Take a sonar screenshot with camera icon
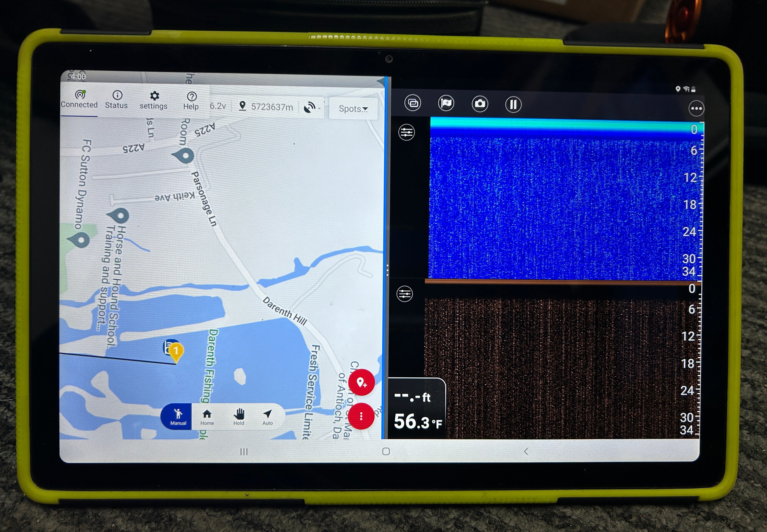Viewport: 767px width, 532px height. 480,104
